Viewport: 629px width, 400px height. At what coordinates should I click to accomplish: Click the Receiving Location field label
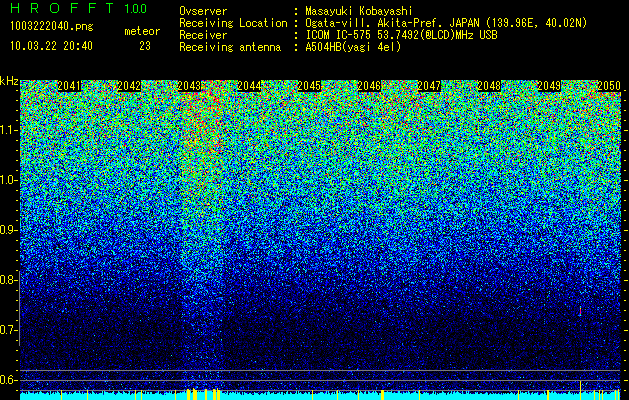[233, 23]
